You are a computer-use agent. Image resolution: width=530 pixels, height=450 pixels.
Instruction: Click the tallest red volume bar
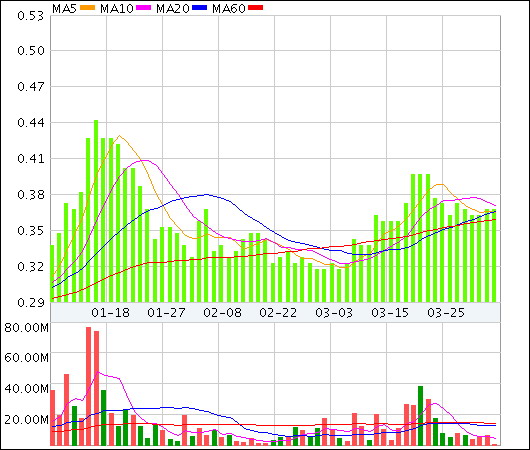89,386
